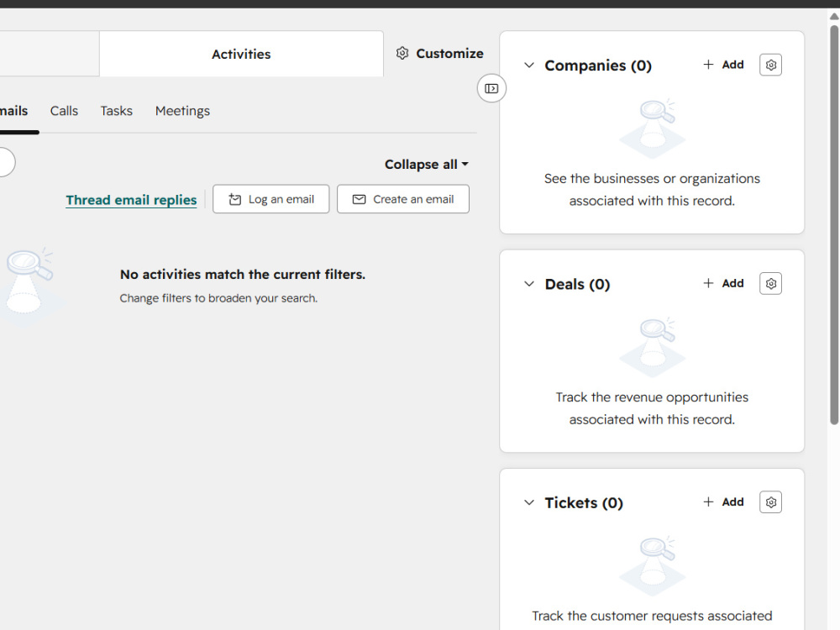Select the Activities tab
840x630 pixels.
241,54
